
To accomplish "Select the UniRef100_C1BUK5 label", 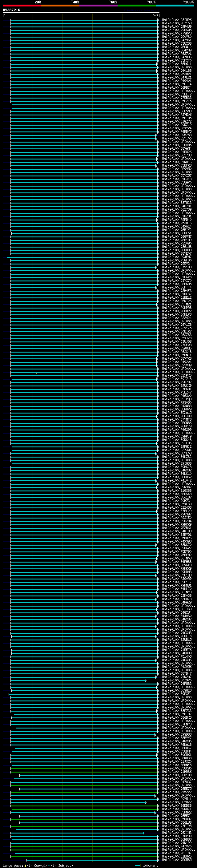I will pyautogui.click(x=176, y=857).
